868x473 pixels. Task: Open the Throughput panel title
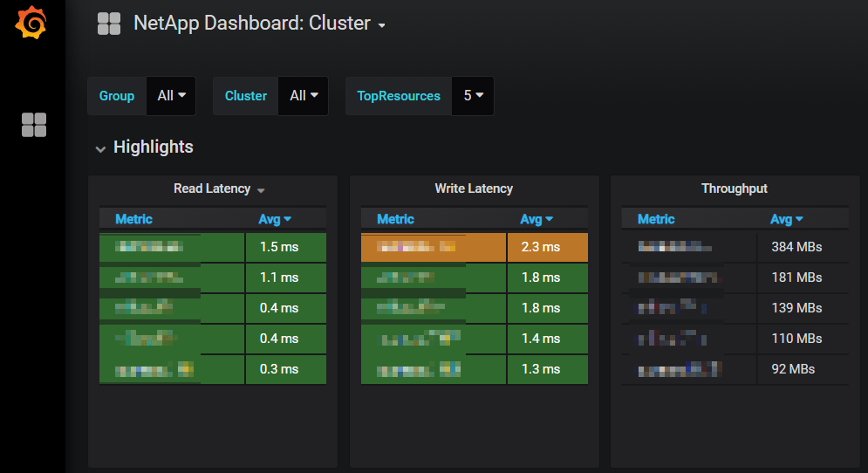734,189
